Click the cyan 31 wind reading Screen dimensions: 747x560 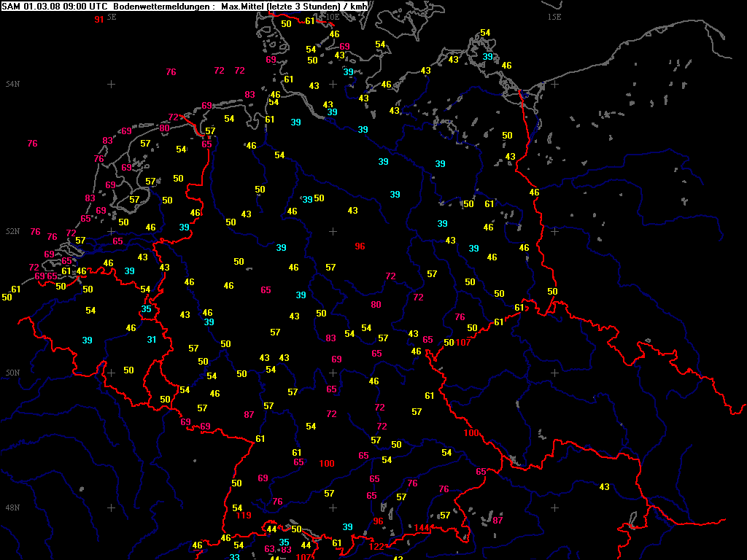[x=152, y=339]
